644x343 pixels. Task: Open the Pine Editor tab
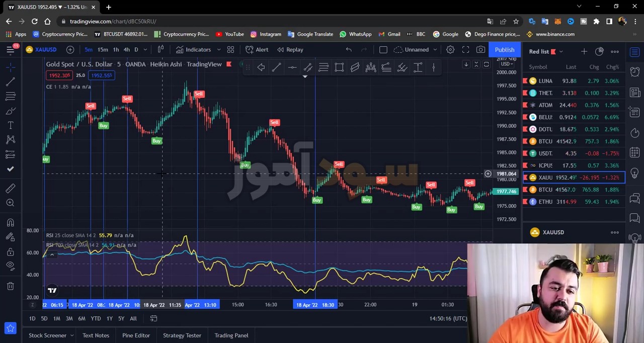coord(136,335)
